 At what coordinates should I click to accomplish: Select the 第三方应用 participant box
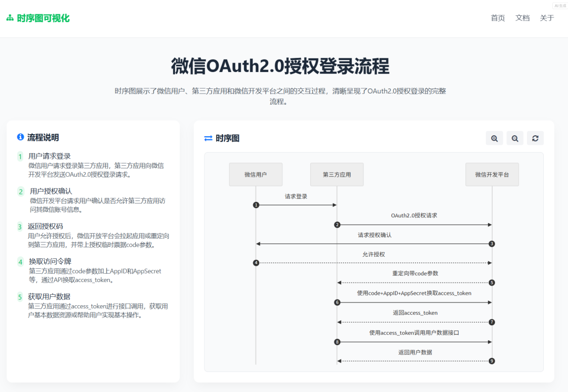tap(337, 174)
